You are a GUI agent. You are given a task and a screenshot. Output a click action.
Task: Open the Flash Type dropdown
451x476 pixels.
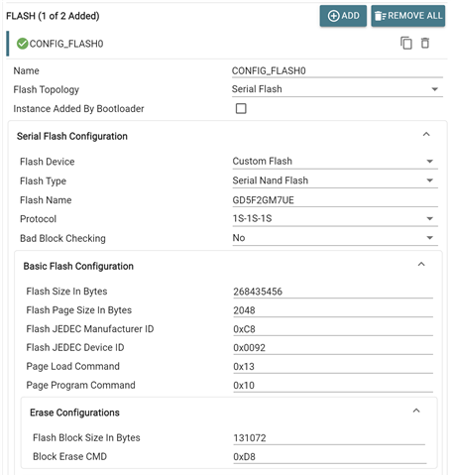coord(335,180)
